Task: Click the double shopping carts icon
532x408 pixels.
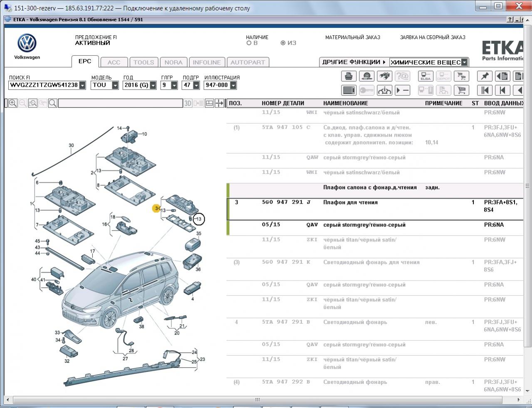Action: [x=461, y=76]
